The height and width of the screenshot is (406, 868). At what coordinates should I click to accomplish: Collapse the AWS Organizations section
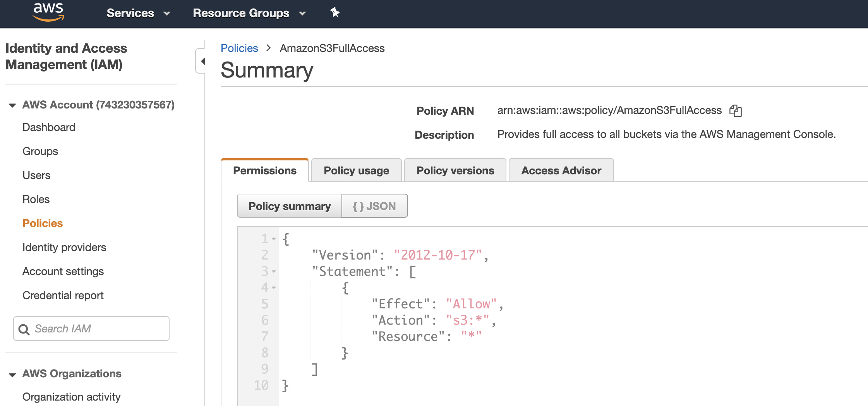click(x=12, y=374)
